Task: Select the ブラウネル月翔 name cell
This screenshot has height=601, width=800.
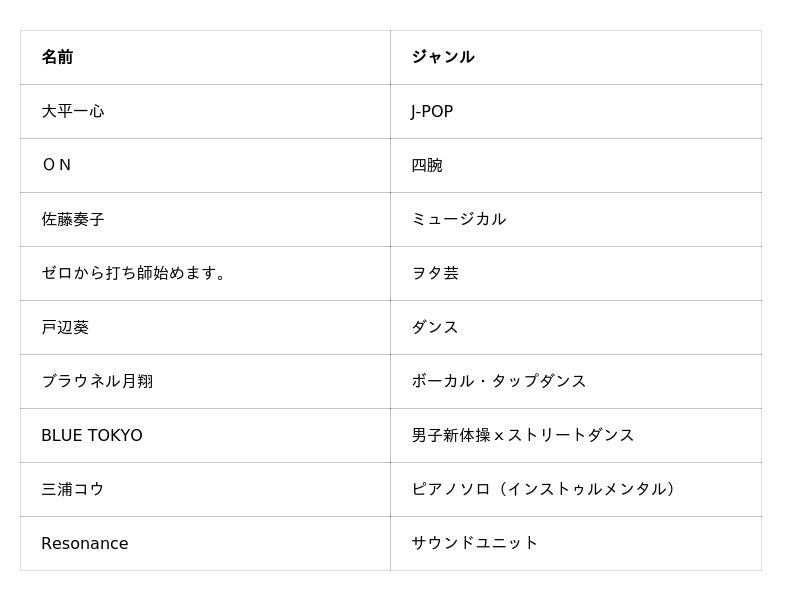Action: (97, 381)
